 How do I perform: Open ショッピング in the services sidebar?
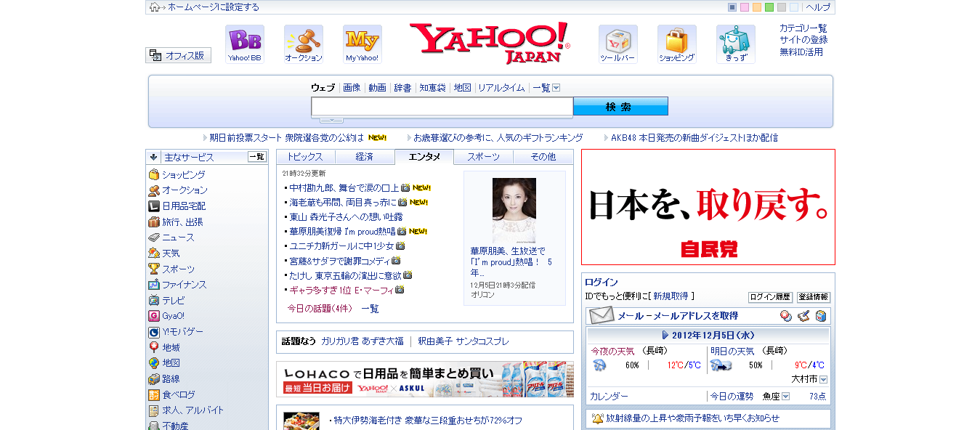click(x=183, y=175)
